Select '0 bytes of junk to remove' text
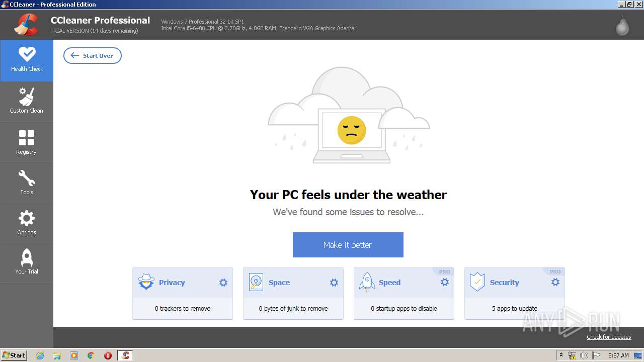 [x=293, y=309]
